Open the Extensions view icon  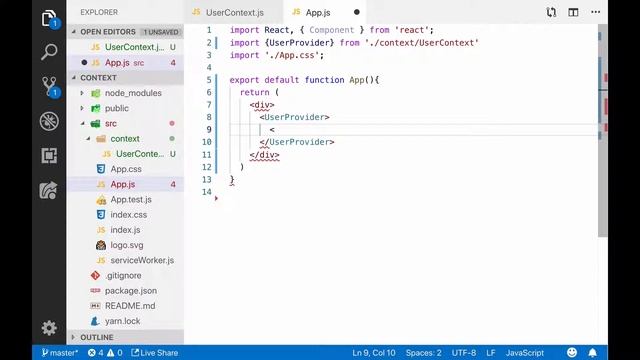pyautogui.click(x=49, y=156)
